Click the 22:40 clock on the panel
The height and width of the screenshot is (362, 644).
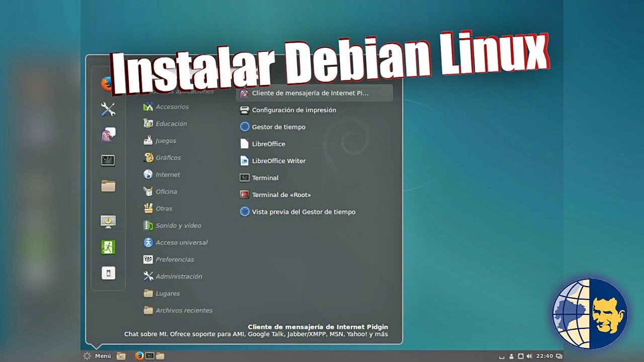coord(544,356)
